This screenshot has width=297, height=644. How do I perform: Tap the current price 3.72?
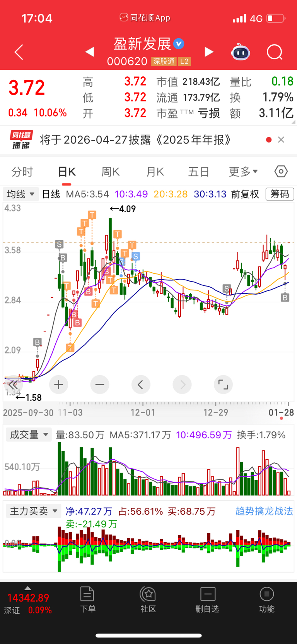click(x=27, y=88)
